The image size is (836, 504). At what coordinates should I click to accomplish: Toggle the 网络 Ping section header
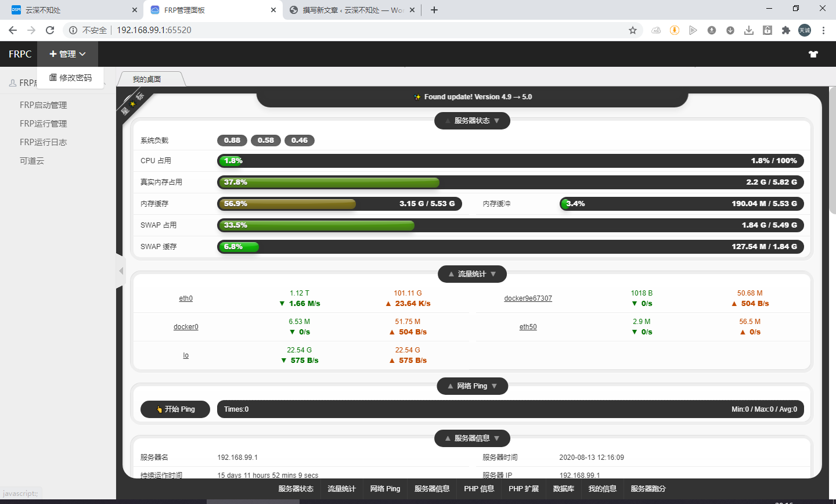click(x=472, y=386)
